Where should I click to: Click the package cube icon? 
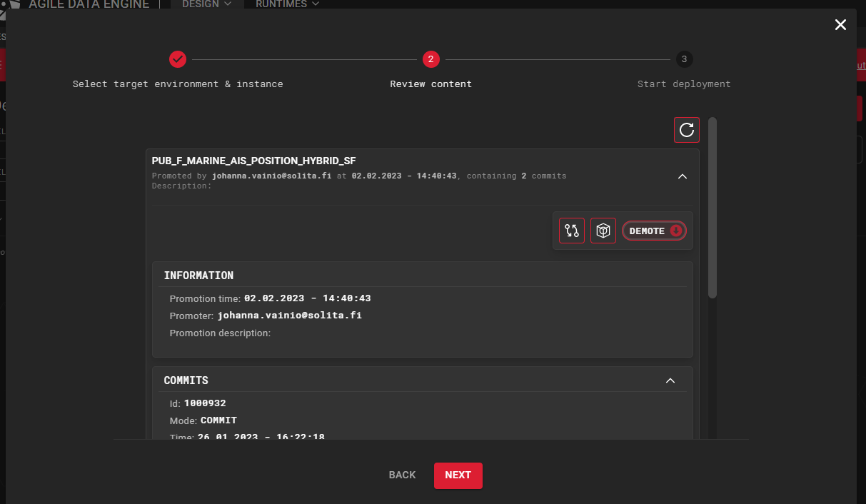(x=603, y=231)
